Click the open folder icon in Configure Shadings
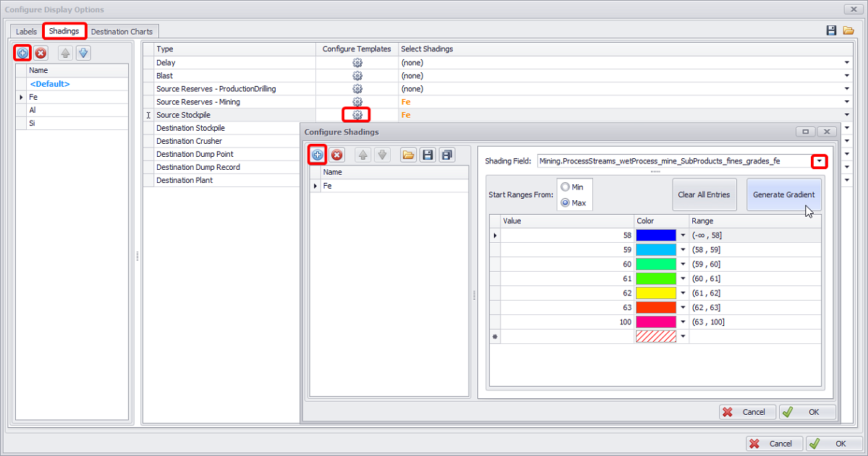 (x=409, y=155)
